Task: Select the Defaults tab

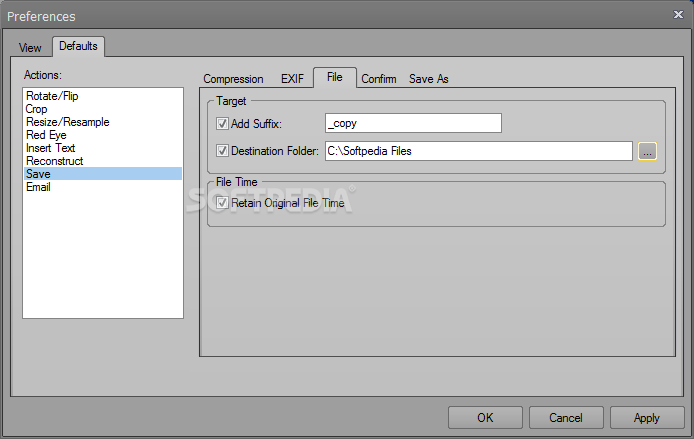Action: pyautogui.click(x=78, y=46)
